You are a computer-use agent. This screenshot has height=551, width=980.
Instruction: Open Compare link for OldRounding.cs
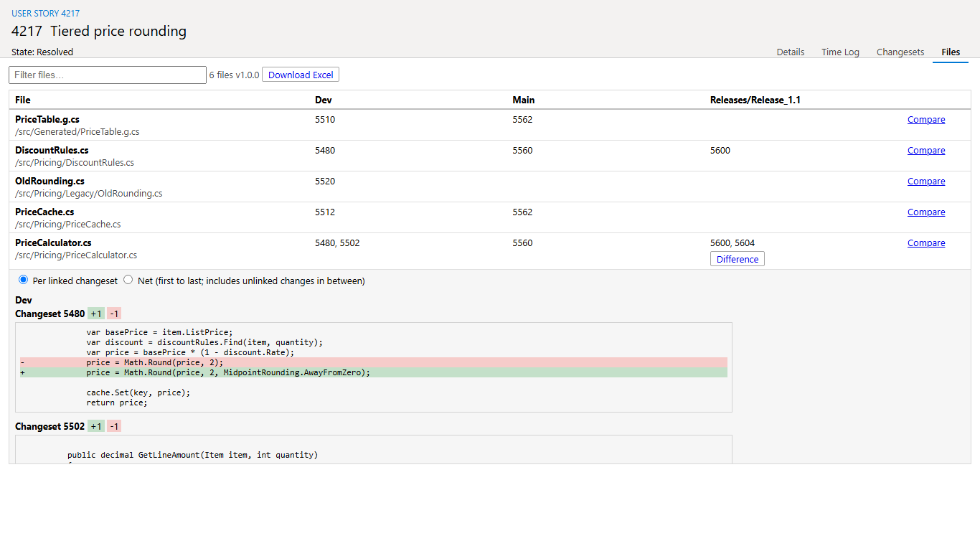tap(926, 182)
